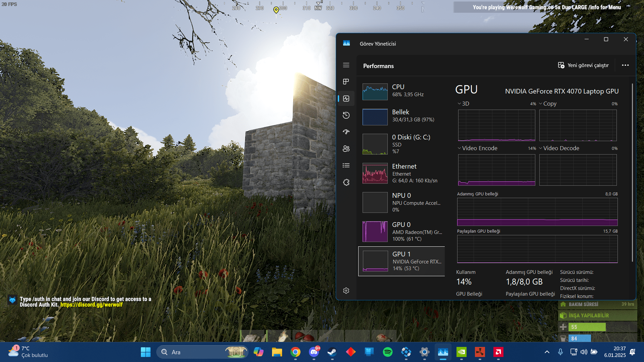Open the Processes page icon

point(346,81)
